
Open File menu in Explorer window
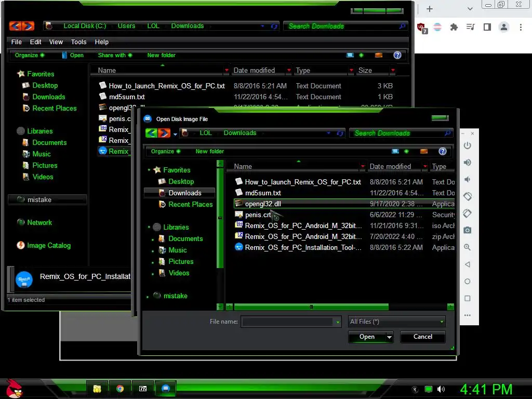click(16, 42)
